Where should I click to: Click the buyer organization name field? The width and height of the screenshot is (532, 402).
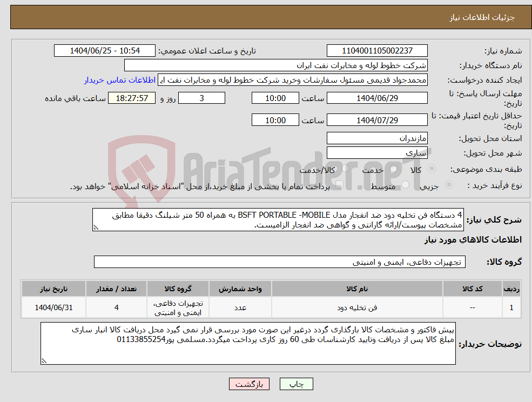[276, 65]
